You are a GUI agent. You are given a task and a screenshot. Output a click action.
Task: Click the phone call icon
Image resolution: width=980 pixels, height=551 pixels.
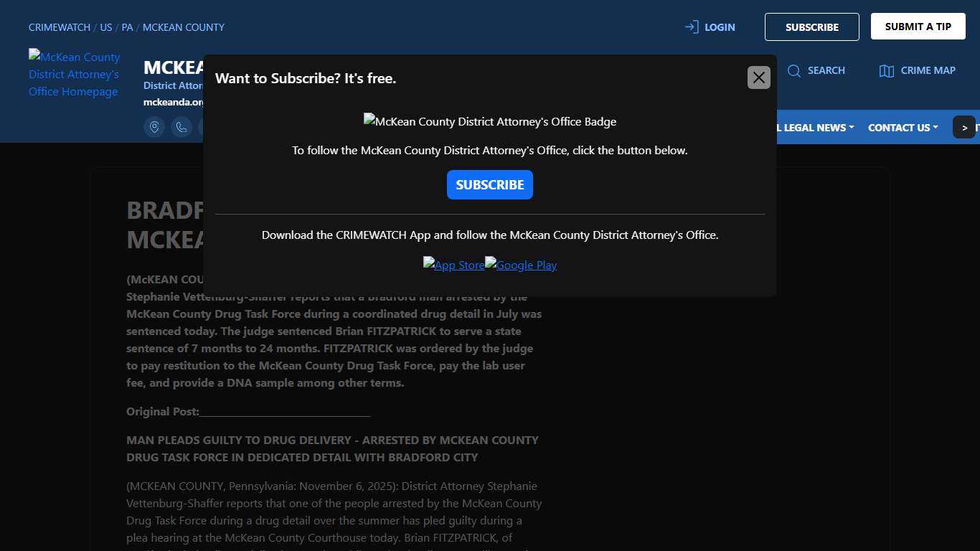[182, 127]
